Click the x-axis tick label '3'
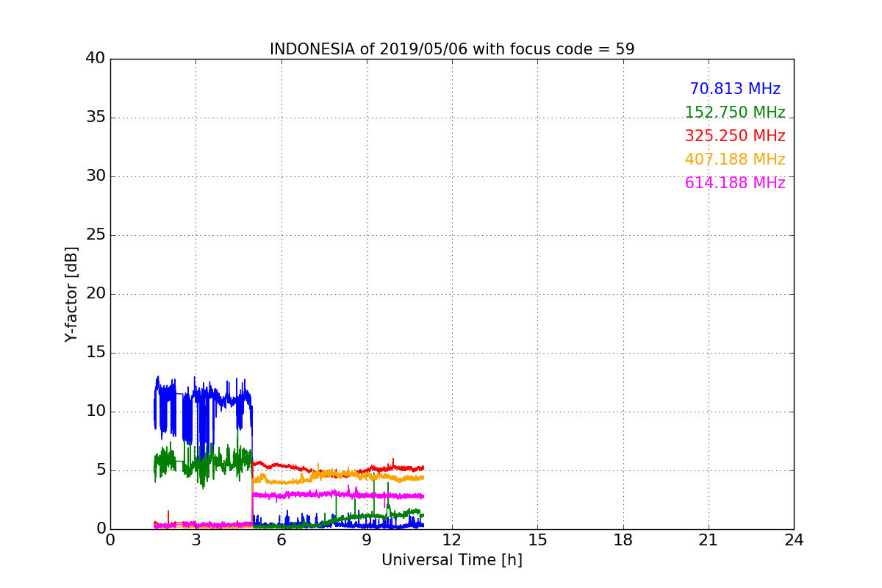Screen dimensions: 882x588 (196, 540)
